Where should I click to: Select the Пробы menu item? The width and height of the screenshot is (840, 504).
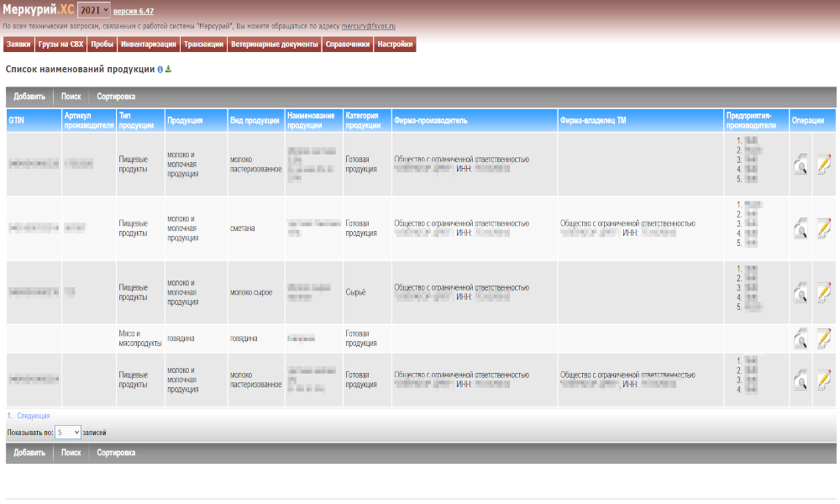click(x=102, y=45)
